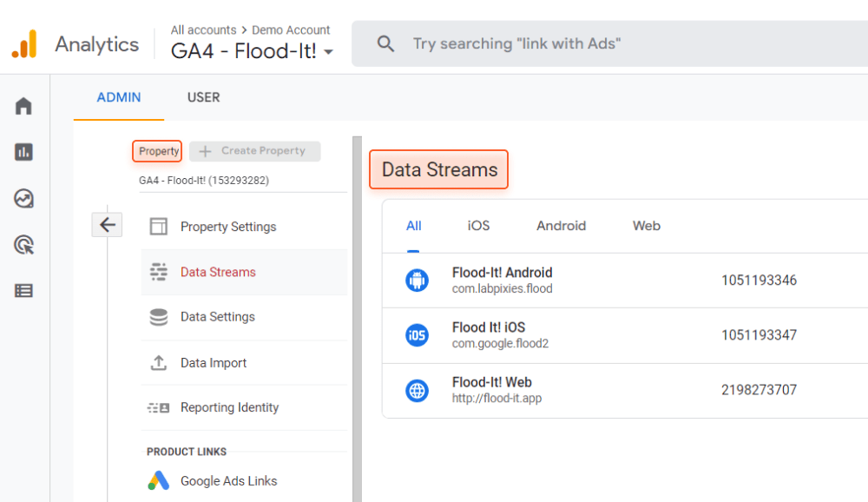Click stream ID 2198273707
The image size is (868, 502).
coord(759,390)
